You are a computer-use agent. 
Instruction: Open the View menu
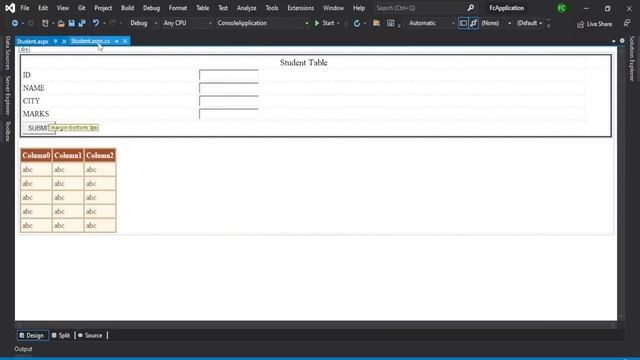coord(62,8)
